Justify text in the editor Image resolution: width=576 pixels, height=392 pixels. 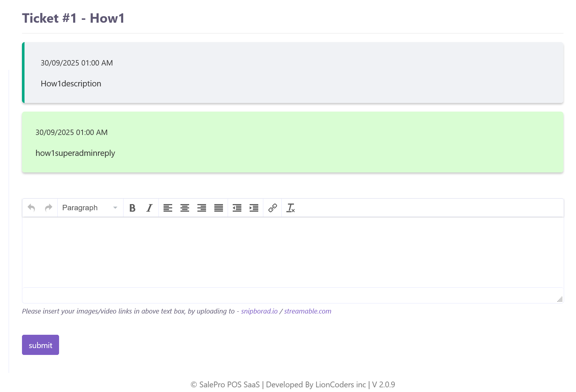tap(219, 208)
